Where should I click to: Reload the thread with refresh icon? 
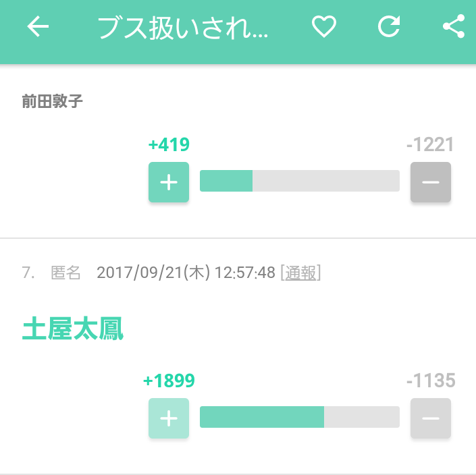coord(389,27)
